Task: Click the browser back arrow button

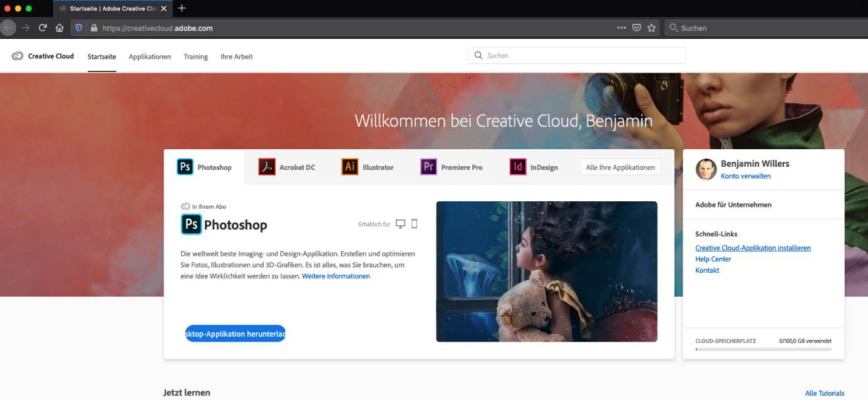Action: point(8,28)
